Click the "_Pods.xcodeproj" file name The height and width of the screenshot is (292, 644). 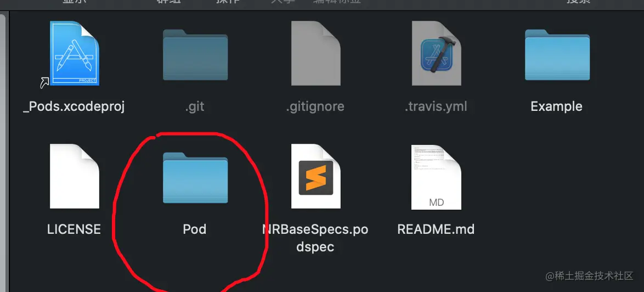click(74, 107)
